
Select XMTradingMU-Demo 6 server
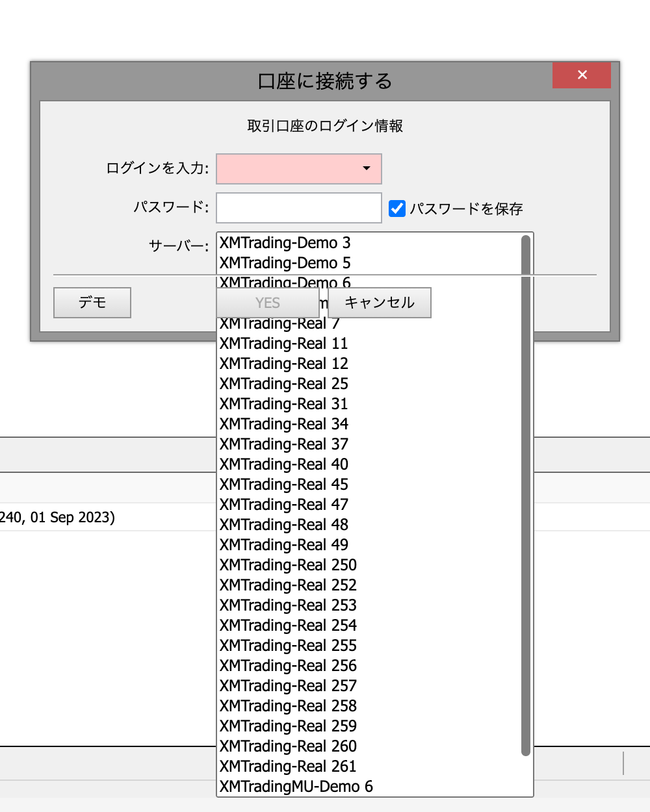(369, 787)
